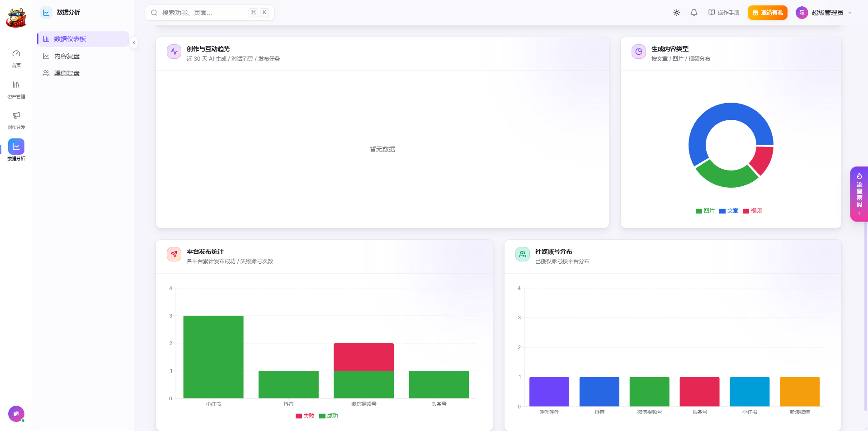868x431 pixels.
Task: Open the 超级管理员 dropdown arrow
Action: tap(850, 13)
